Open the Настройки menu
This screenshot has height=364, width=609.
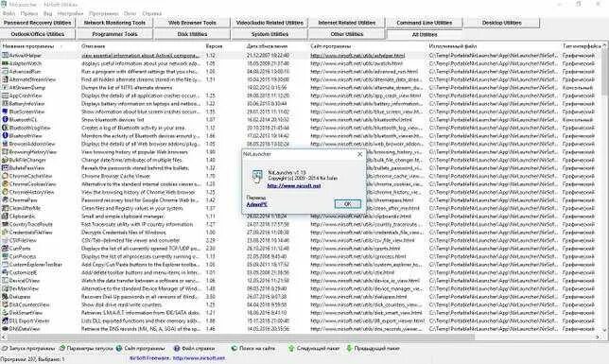click(x=70, y=13)
